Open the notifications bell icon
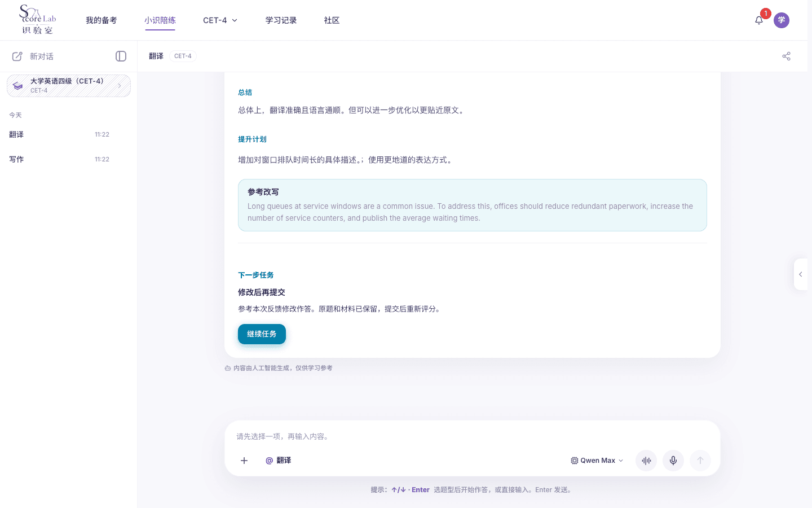Image resolution: width=812 pixels, height=508 pixels. [759, 20]
